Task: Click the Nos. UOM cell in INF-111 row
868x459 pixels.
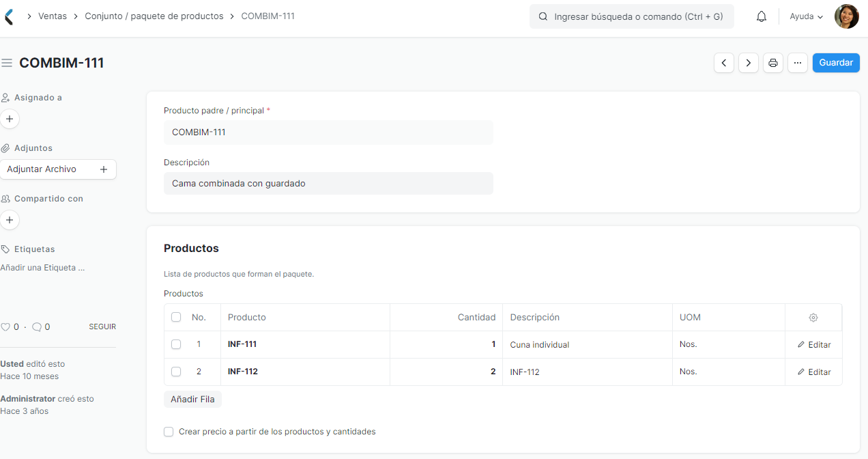Action: point(729,344)
